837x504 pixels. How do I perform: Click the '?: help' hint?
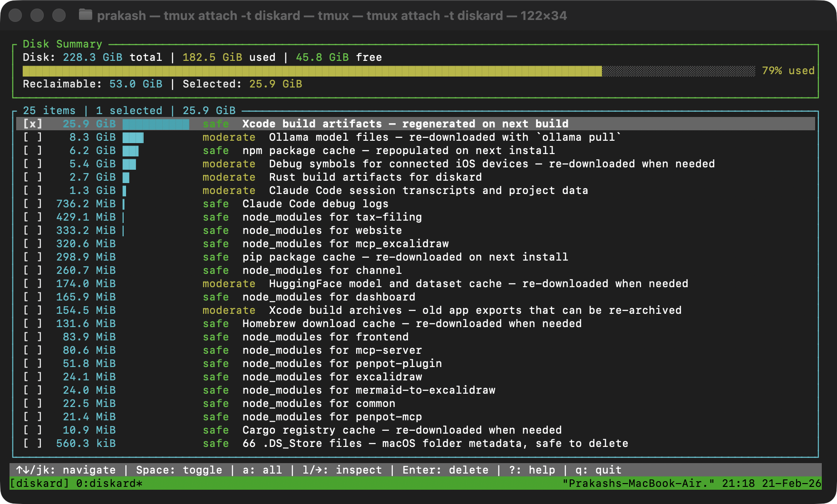(x=532, y=470)
